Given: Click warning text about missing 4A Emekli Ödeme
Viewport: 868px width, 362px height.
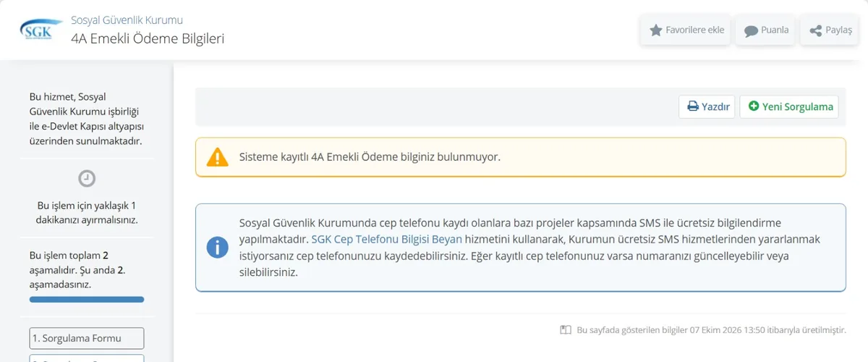Looking at the screenshot, I should pyautogui.click(x=370, y=157).
